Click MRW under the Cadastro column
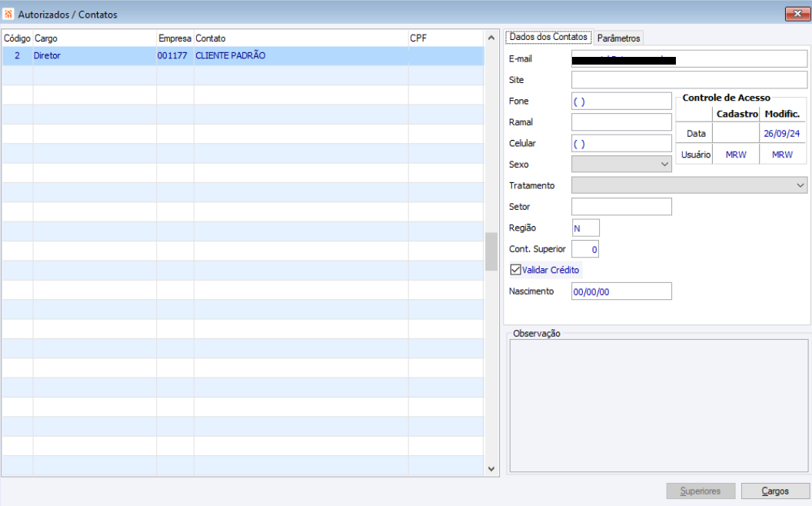812x506 pixels. pyautogui.click(x=736, y=155)
